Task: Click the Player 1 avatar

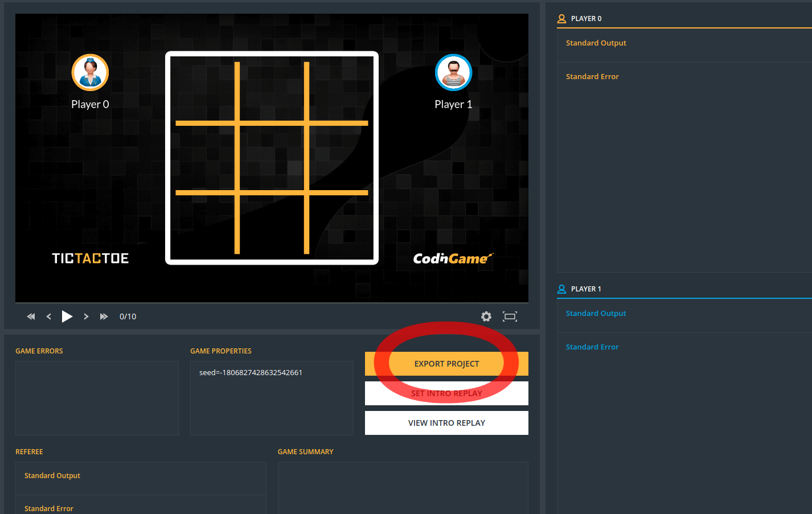Action: coord(453,73)
